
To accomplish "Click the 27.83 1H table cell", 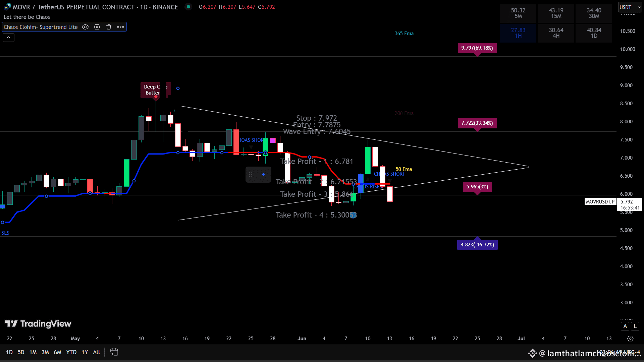I will click(x=518, y=33).
